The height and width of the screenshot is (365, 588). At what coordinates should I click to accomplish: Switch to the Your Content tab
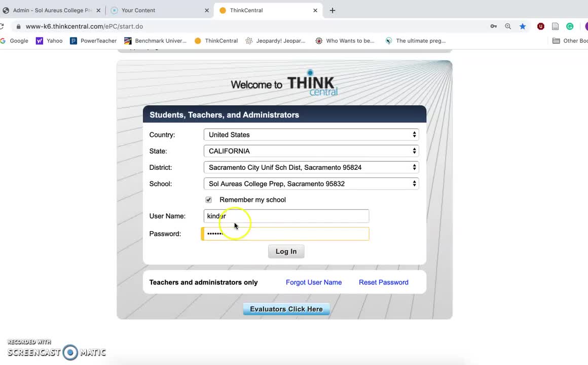coord(159,11)
